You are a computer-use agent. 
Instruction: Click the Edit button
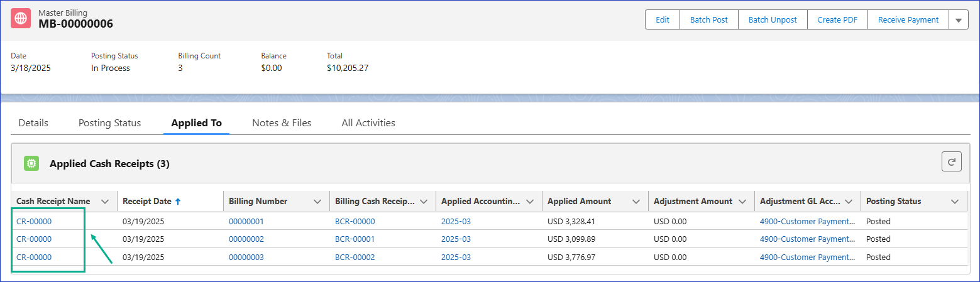pos(663,20)
